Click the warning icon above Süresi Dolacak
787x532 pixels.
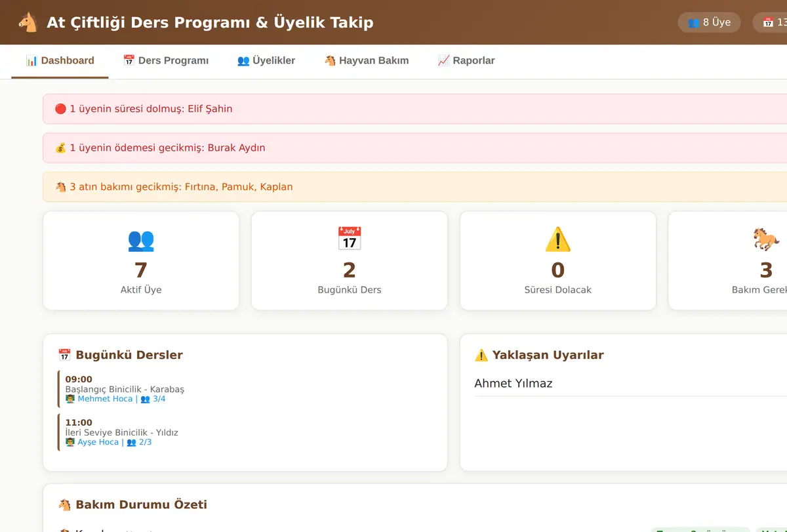point(558,239)
